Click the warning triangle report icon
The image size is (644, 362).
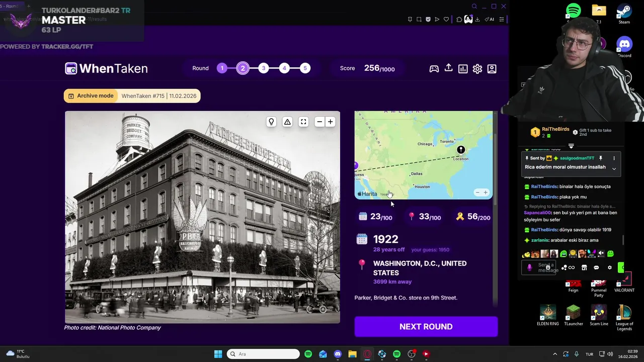pyautogui.click(x=287, y=122)
